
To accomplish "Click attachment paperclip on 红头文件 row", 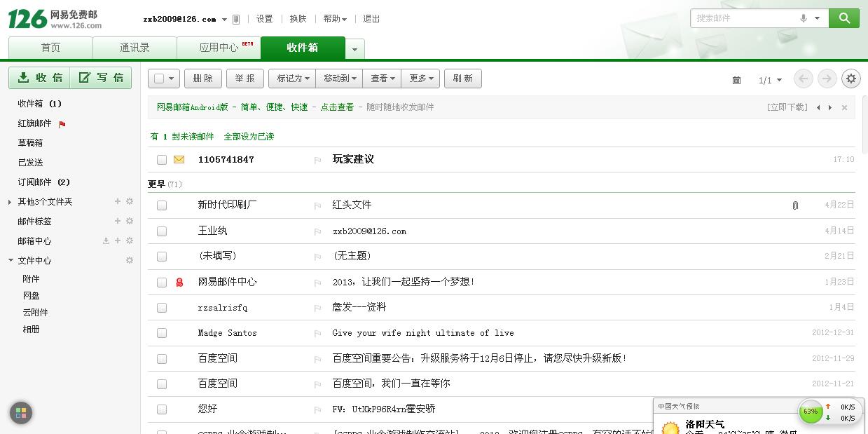I will point(795,205).
